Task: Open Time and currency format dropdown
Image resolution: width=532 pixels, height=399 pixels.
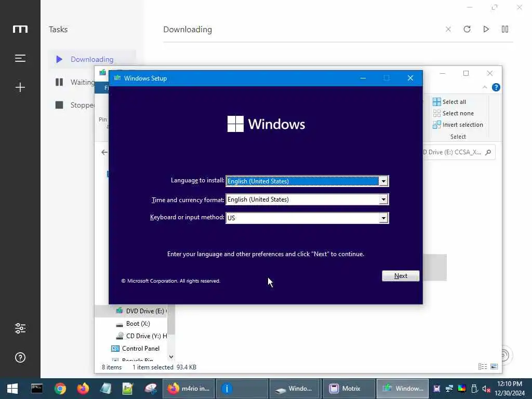Action: click(383, 199)
